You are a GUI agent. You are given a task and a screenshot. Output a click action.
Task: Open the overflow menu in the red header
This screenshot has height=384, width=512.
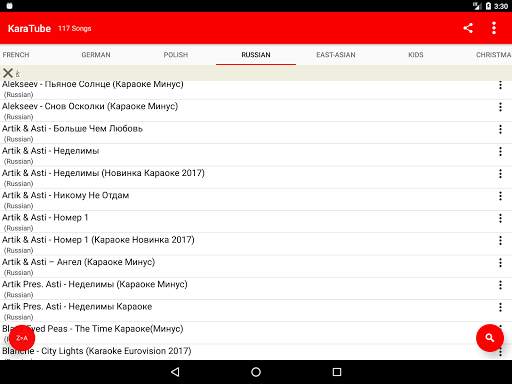[x=494, y=28]
